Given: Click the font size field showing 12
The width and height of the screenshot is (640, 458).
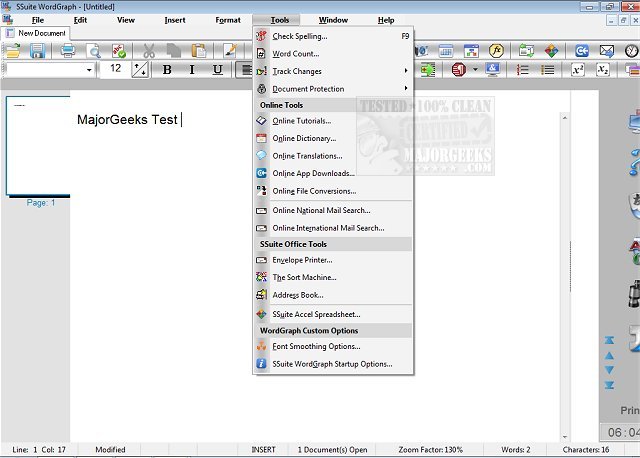Looking at the screenshot, I should pyautogui.click(x=116, y=69).
